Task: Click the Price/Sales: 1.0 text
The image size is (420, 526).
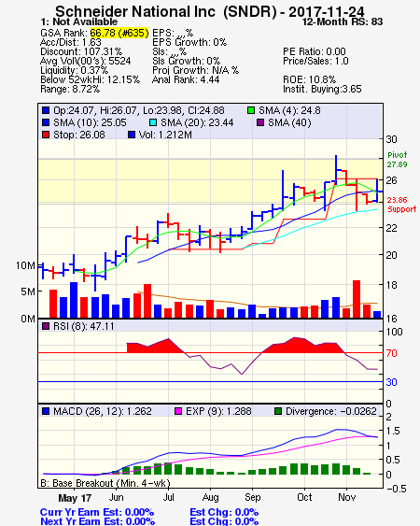Action: tap(315, 61)
